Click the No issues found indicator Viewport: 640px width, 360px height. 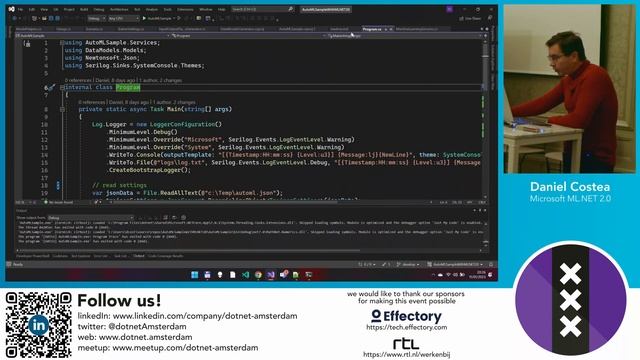[x=59, y=202]
